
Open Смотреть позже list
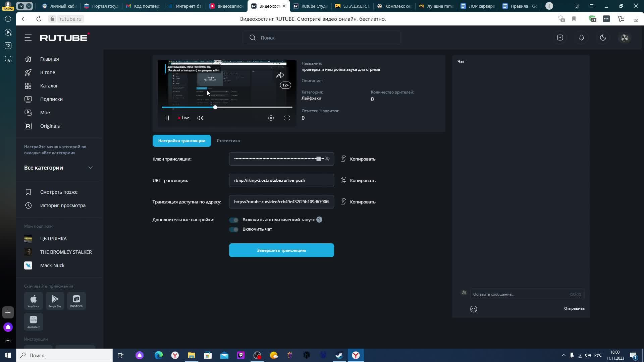pos(59,192)
